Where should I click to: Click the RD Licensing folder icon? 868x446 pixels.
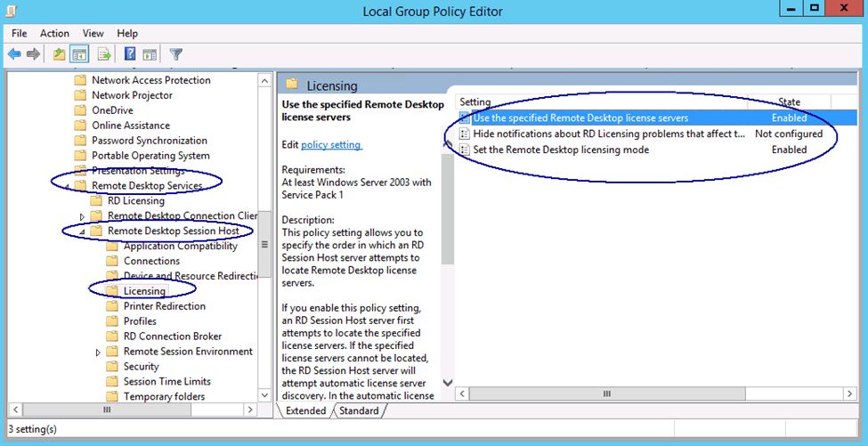click(x=96, y=200)
